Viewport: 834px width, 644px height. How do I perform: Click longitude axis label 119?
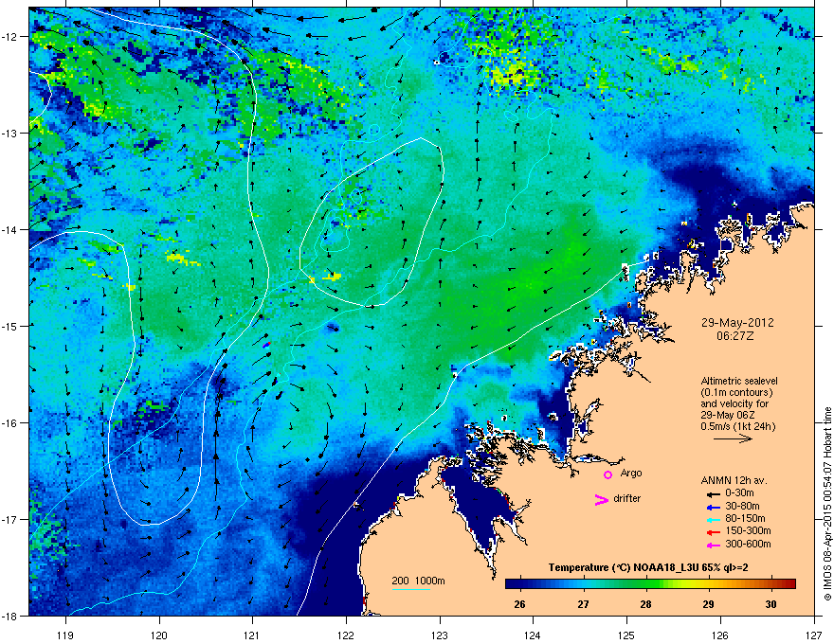pyautogui.click(x=65, y=635)
